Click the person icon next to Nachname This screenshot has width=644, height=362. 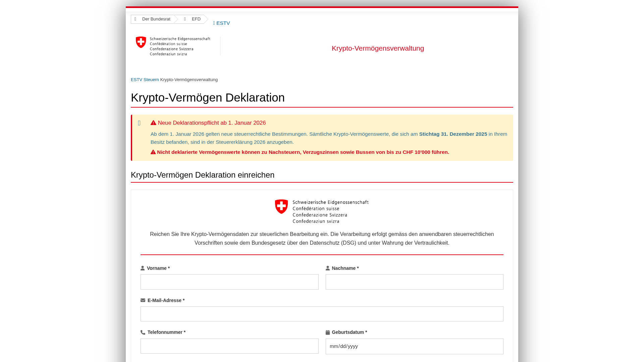(x=328, y=268)
